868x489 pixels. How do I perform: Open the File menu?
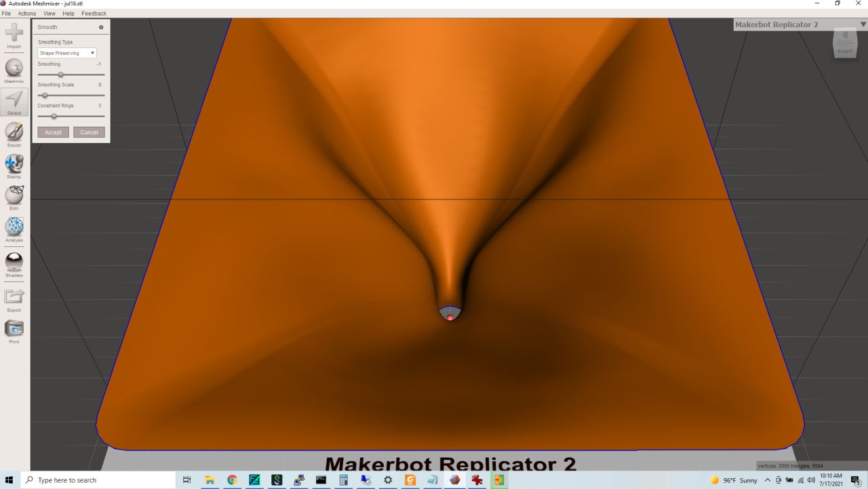[6, 14]
